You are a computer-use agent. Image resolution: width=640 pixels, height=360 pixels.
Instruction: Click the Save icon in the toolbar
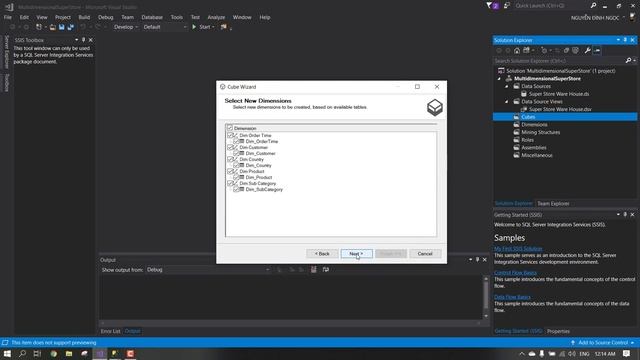62,27
